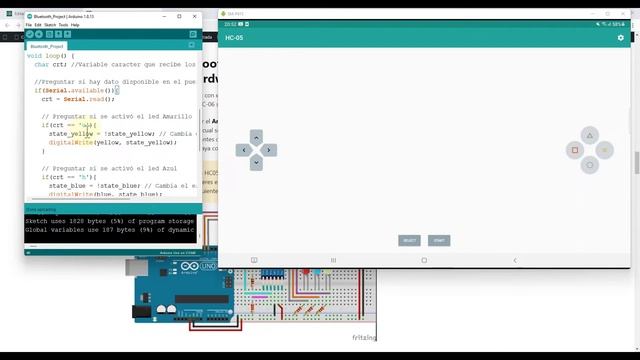The height and width of the screenshot is (360, 640).
Task: Click the Arduino editor vertical scrollbar
Action: click(x=200, y=130)
